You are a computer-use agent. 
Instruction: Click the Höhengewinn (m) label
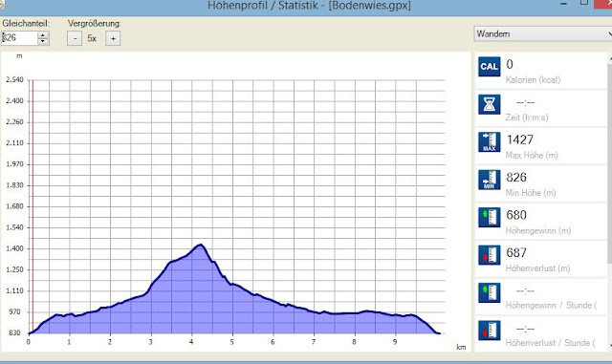pyautogui.click(x=537, y=230)
